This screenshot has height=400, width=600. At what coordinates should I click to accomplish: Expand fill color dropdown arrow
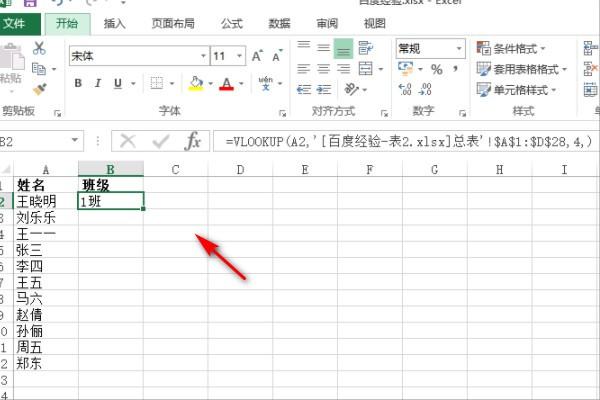pos(210,83)
